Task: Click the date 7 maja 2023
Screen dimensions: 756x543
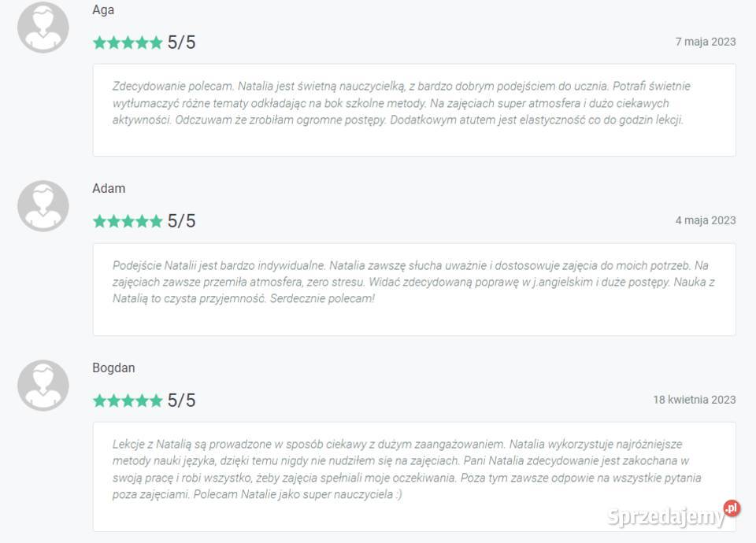Action: click(x=706, y=42)
